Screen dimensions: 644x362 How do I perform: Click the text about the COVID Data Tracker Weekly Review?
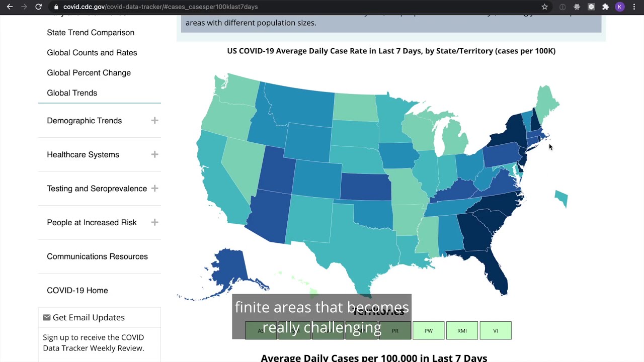(94, 342)
